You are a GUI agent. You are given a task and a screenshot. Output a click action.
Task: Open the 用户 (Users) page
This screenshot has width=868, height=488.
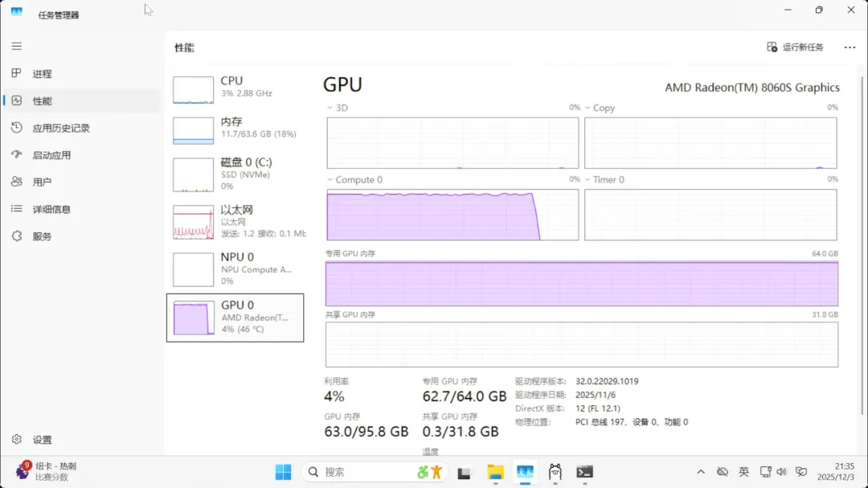(x=42, y=182)
